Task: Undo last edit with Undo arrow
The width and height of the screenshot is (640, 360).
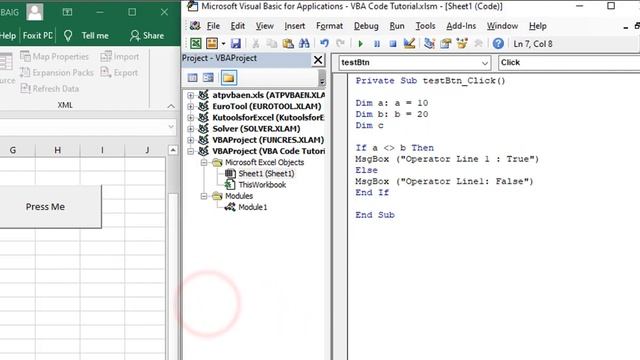Action: [324, 43]
